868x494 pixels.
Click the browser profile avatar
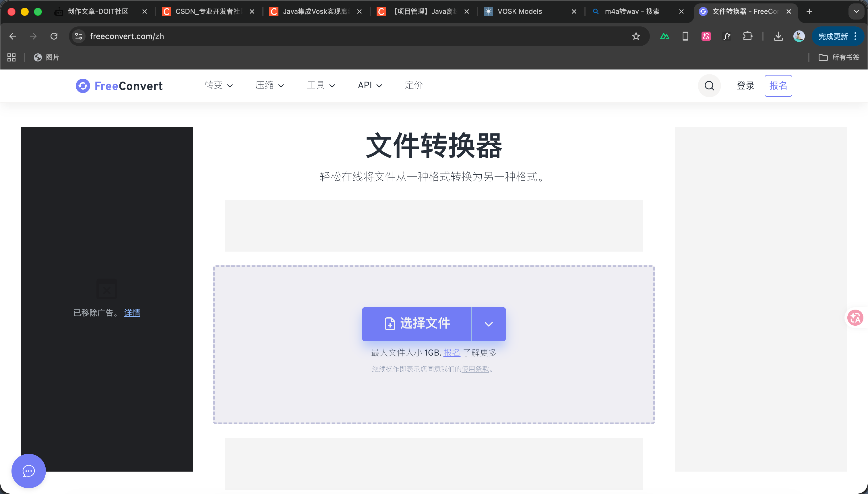click(799, 36)
